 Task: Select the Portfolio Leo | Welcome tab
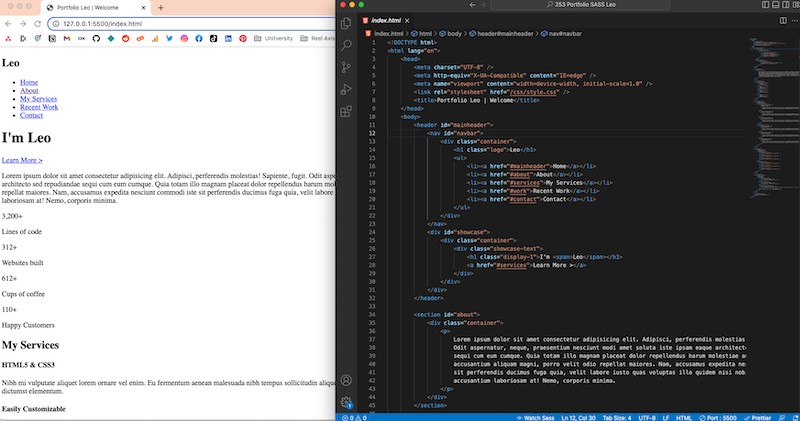click(x=95, y=8)
